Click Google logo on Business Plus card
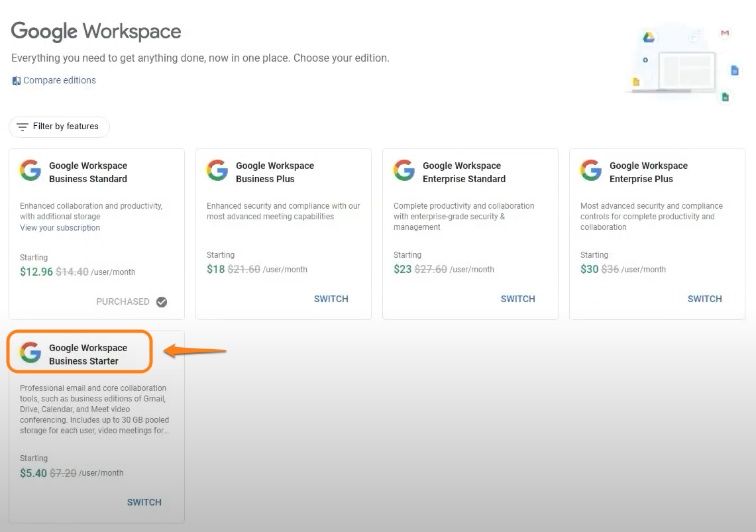 coord(217,171)
